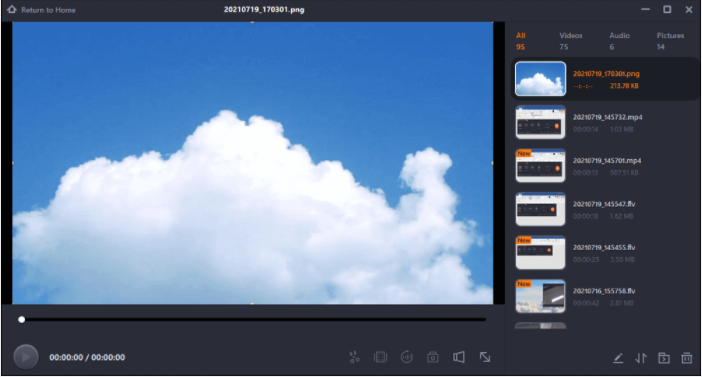Open the 20210716_155758.flv thumbnail
Screen dimensions: 702x377
[540, 296]
